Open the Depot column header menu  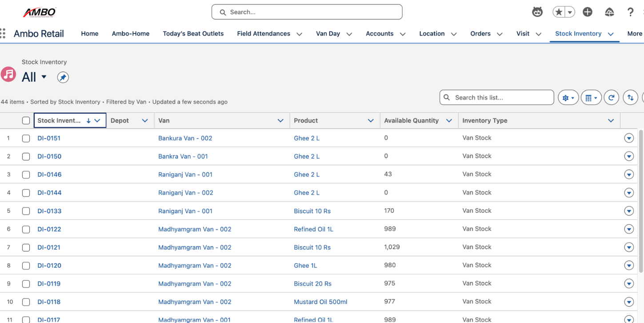point(145,120)
